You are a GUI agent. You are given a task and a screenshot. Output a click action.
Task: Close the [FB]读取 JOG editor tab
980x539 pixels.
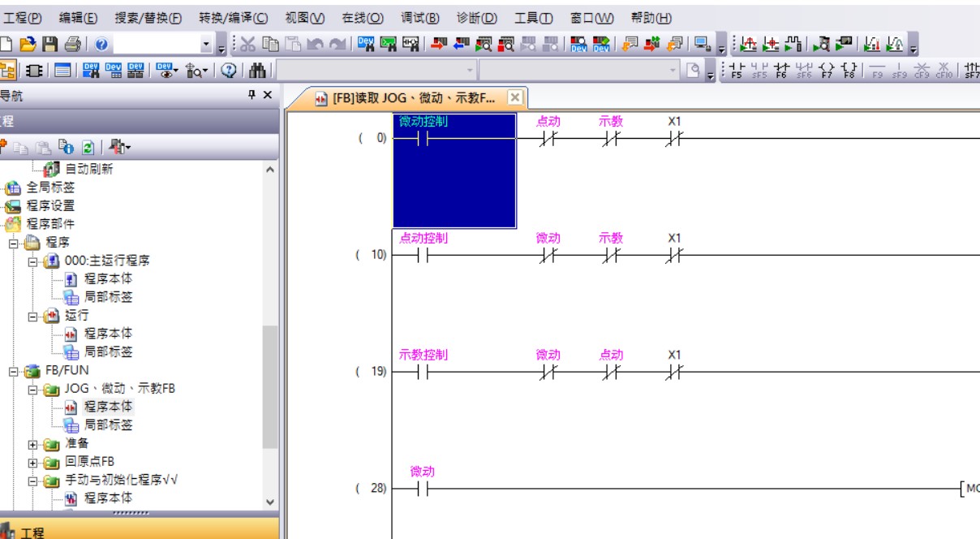(514, 97)
